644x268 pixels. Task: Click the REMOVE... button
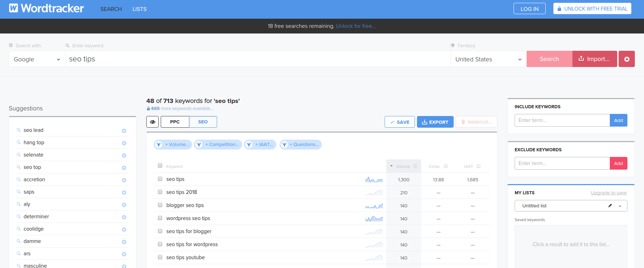[x=477, y=122]
